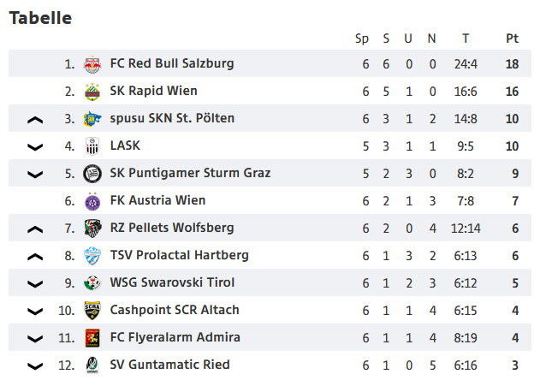
Task: Open the Sturm Graz circular logo
Action: pos(92,174)
